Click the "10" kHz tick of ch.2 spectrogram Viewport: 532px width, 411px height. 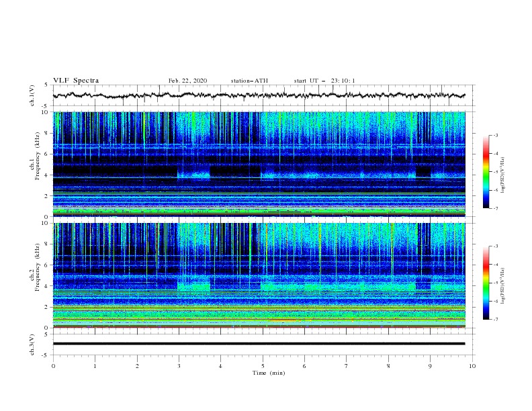point(46,223)
